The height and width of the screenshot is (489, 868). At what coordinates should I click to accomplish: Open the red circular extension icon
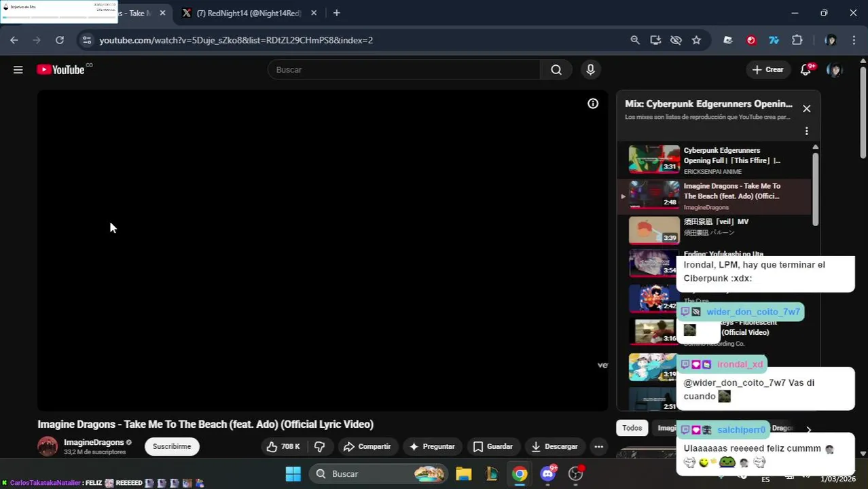(751, 40)
